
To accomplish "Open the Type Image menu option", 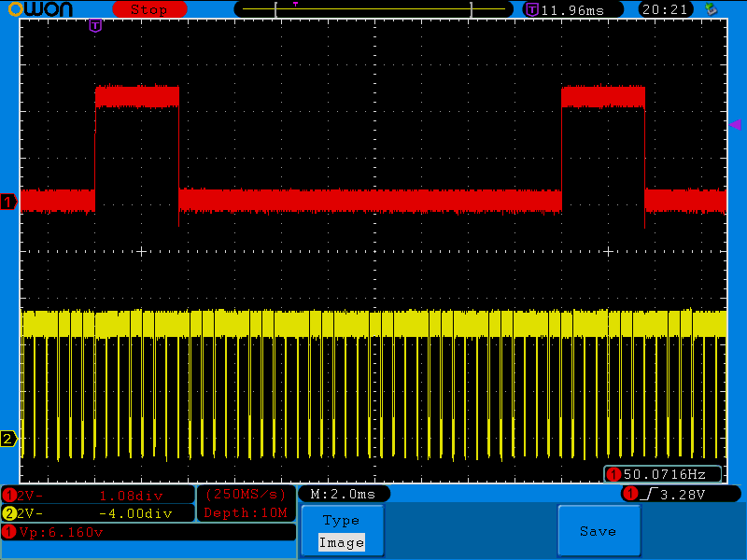I will [x=341, y=531].
